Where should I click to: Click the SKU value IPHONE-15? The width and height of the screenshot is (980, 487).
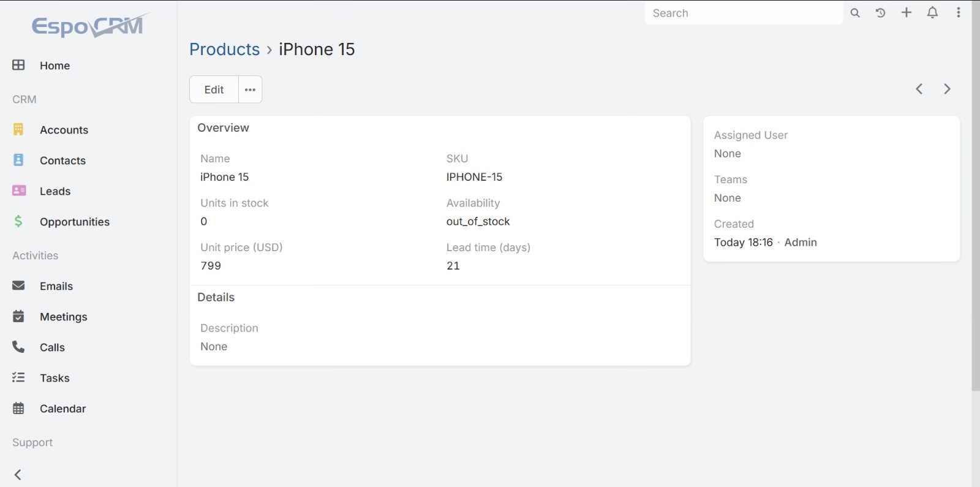tap(474, 177)
